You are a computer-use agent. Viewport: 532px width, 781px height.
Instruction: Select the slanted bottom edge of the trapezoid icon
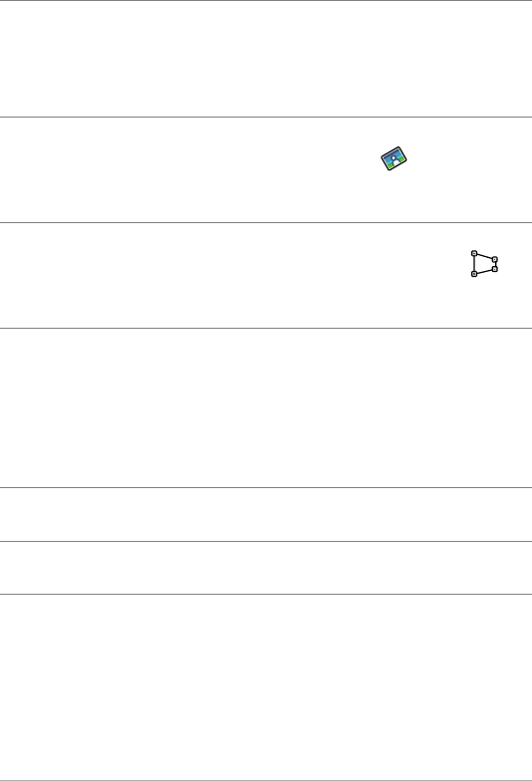(484, 271)
